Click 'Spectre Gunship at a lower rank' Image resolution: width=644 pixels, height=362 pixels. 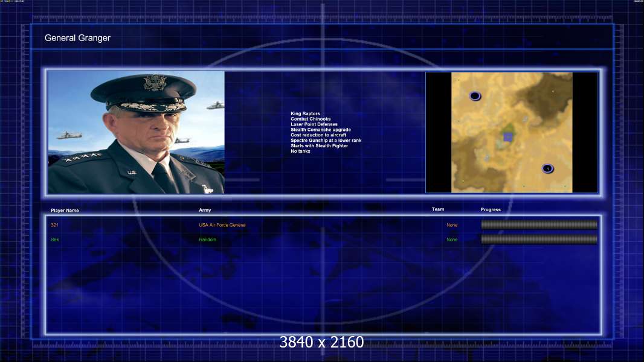[x=326, y=140]
